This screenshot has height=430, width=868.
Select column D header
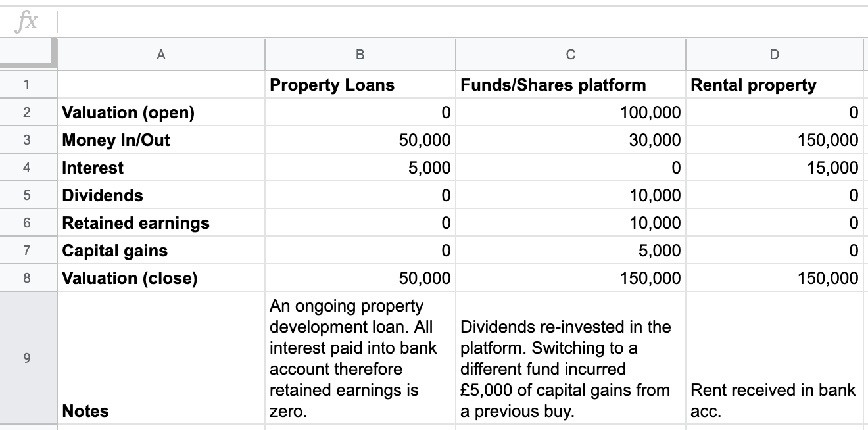[x=774, y=55]
